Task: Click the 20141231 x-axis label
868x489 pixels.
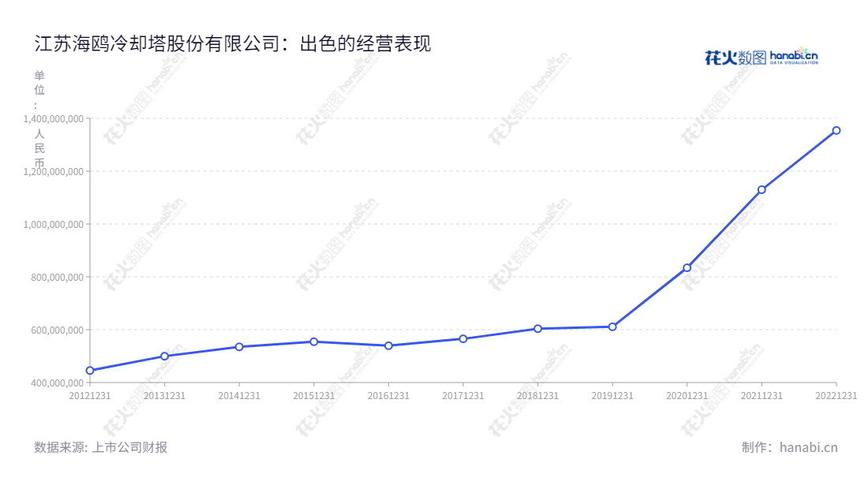Action: click(x=239, y=395)
